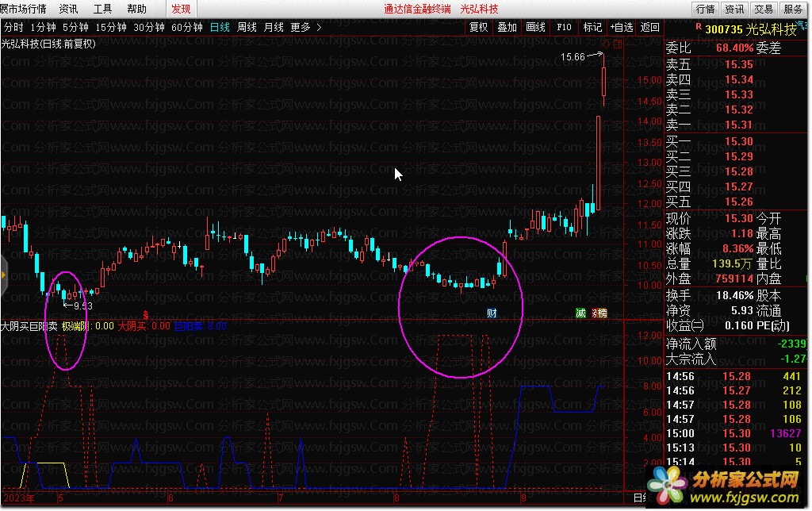Switch to the 30分钟 period
812x511 pixels.
pos(149,27)
